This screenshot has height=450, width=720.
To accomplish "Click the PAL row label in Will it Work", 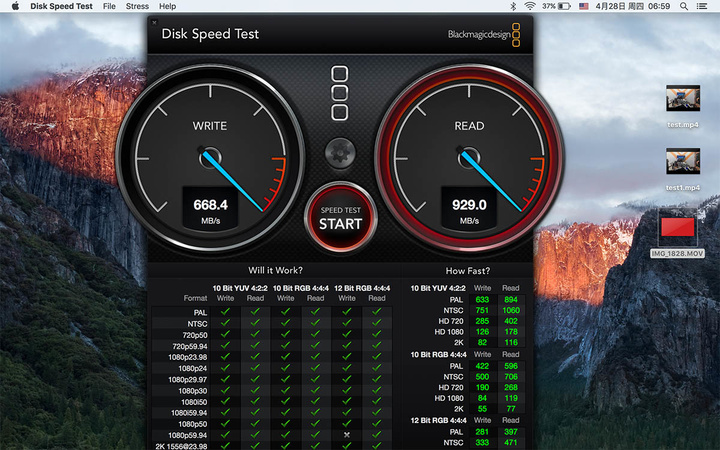I will 200,313.
